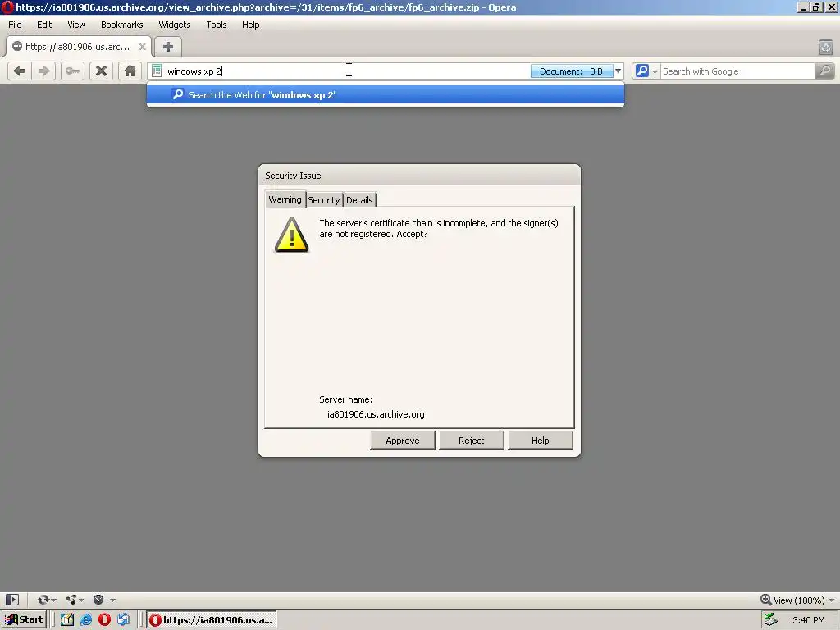Click the Document: 0 B progress indicator
This screenshot has height=630, width=840.
[572, 71]
